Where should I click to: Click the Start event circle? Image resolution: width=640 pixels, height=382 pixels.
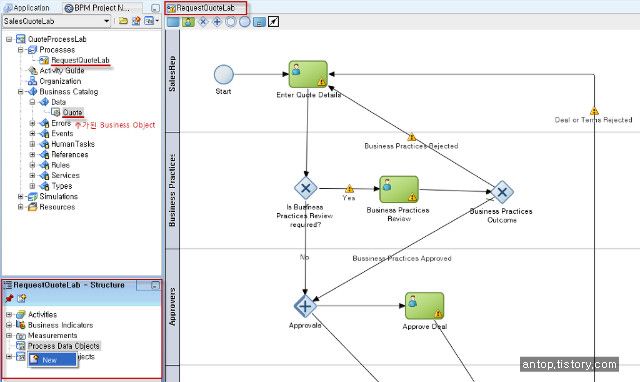coord(224,75)
